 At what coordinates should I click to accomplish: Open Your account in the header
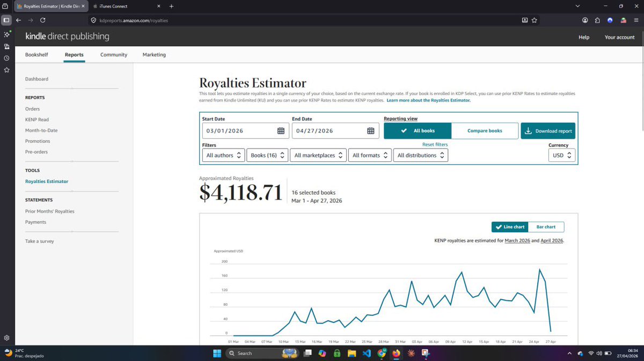tap(619, 38)
